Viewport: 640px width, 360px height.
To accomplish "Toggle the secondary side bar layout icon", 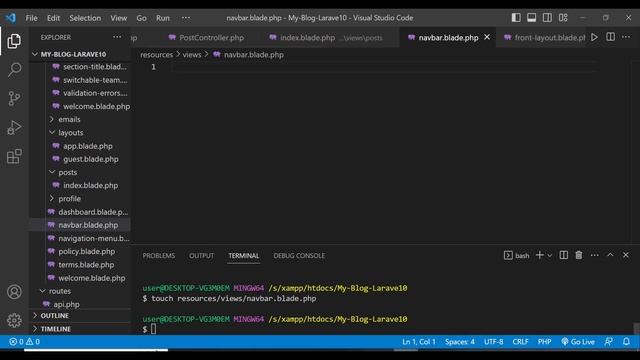I will 547,18.
